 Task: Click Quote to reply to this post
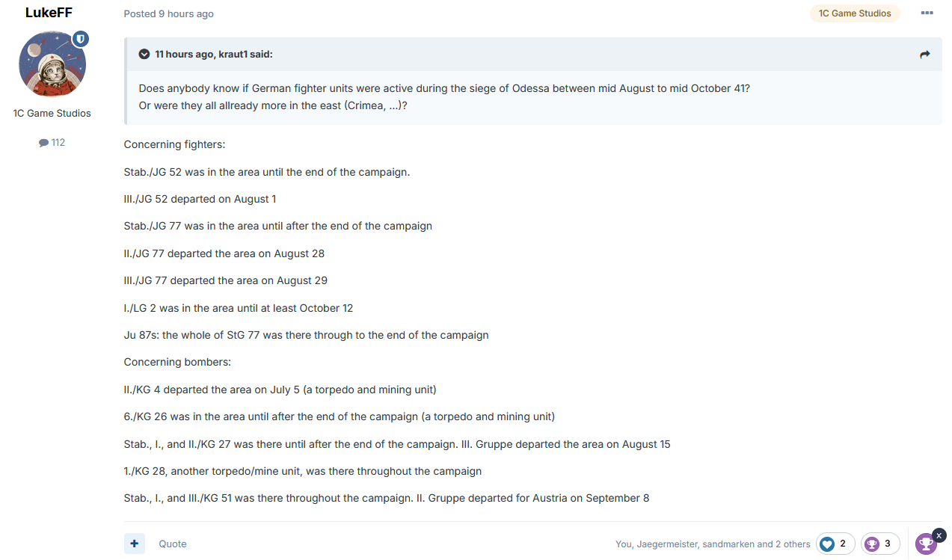click(173, 544)
